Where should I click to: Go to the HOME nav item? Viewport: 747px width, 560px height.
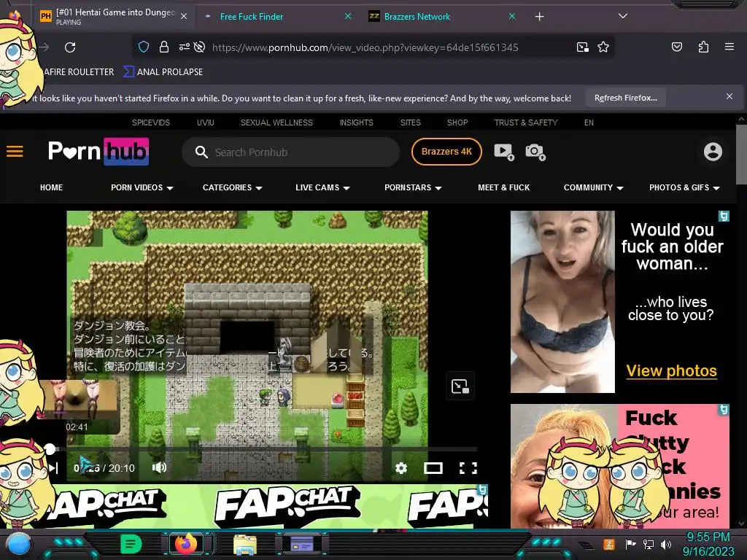click(52, 187)
